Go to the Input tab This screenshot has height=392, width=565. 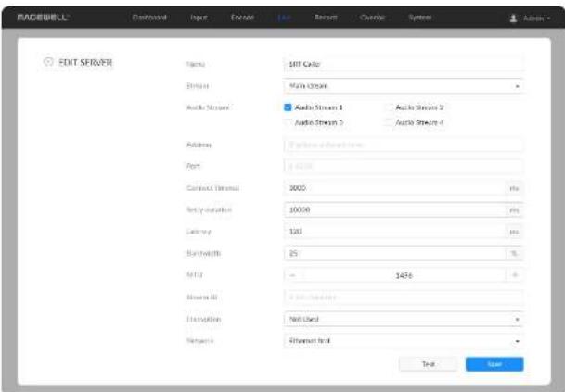[x=199, y=18]
